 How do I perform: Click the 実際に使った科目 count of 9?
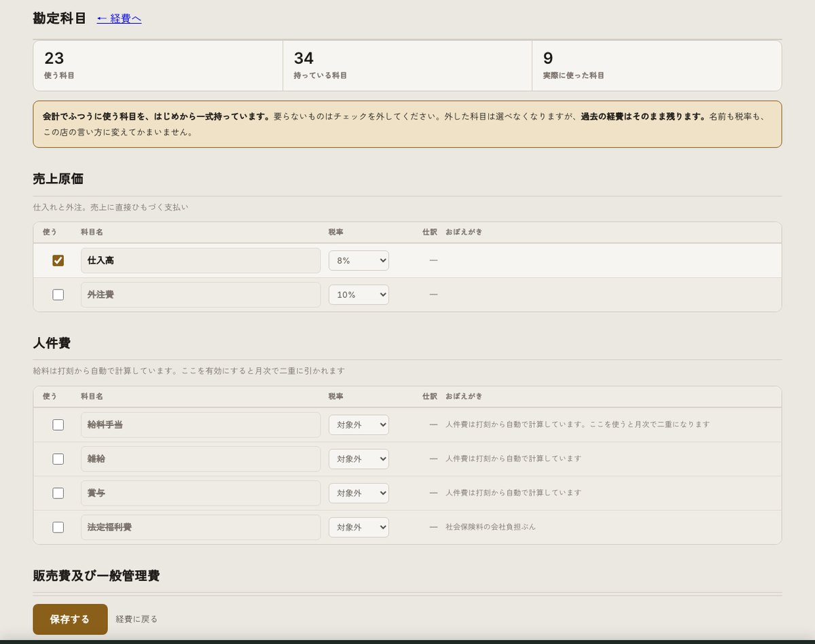click(x=548, y=58)
